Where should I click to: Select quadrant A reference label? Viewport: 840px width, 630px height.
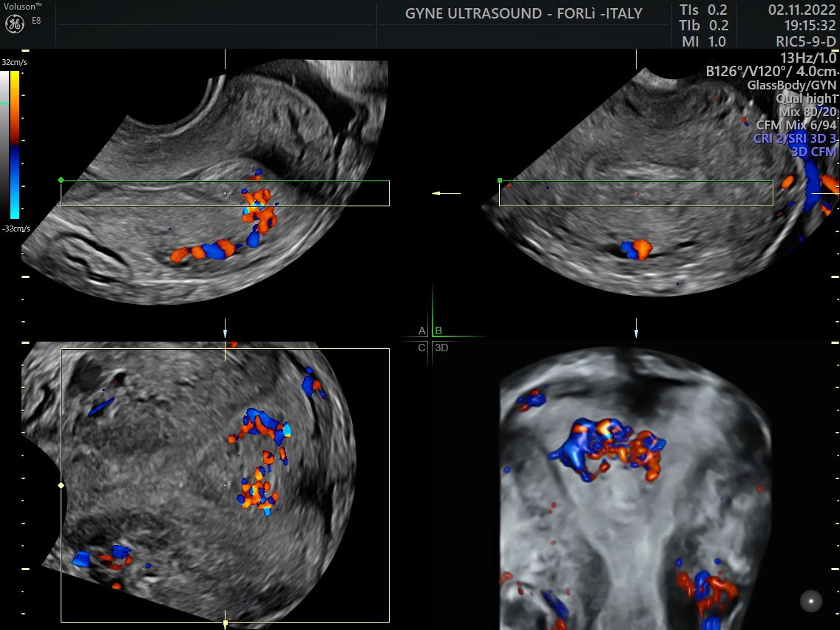(x=421, y=331)
